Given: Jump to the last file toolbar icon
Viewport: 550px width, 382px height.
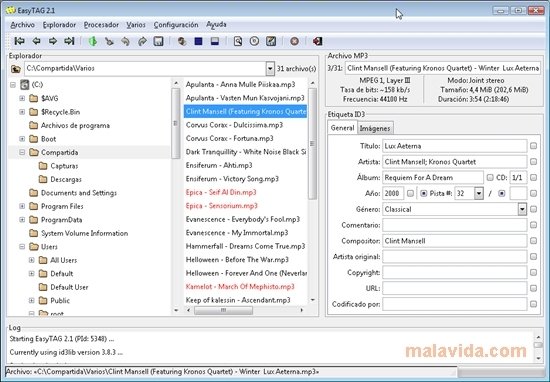Looking at the screenshot, I should pyautogui.click(x=69, y=41).
